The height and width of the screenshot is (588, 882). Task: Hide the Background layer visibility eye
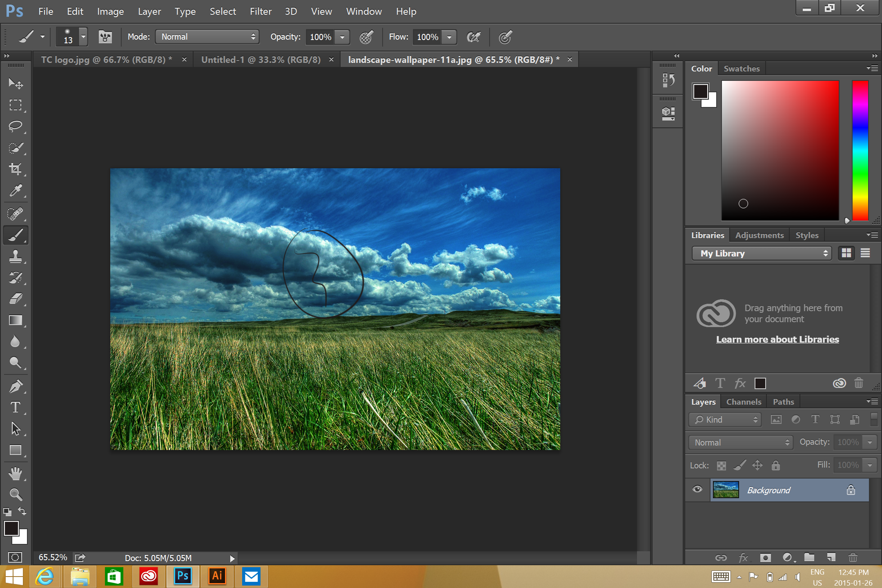697,490
